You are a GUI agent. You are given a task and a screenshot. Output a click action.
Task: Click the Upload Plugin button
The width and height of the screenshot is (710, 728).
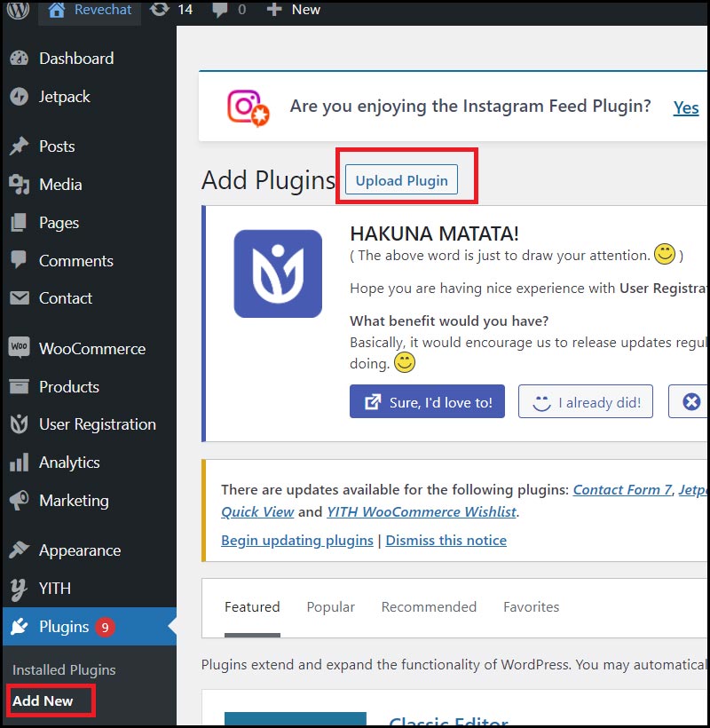point(401,180)
